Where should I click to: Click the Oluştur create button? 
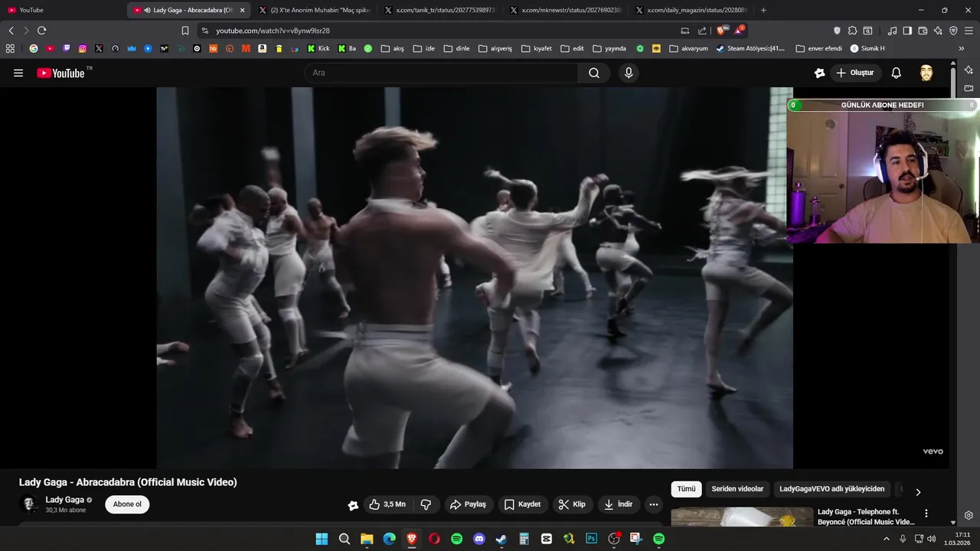856,73
